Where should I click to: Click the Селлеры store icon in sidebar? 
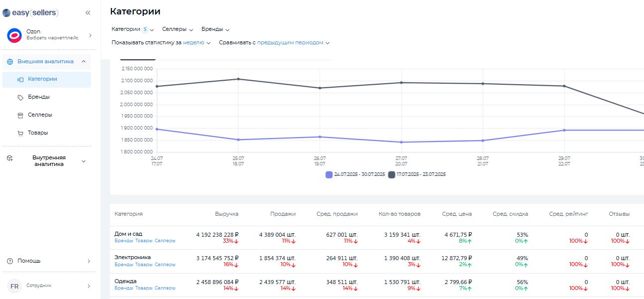(x=20, y=115)
